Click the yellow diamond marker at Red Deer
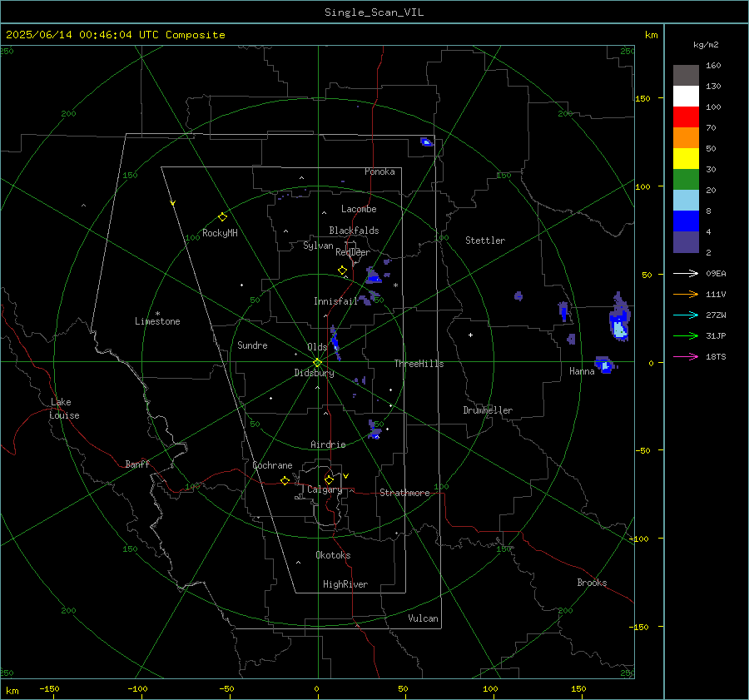 342,271
